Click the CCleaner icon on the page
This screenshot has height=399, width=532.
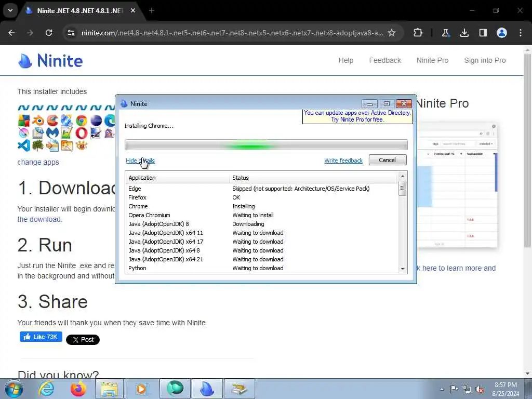tap(52, 121)
